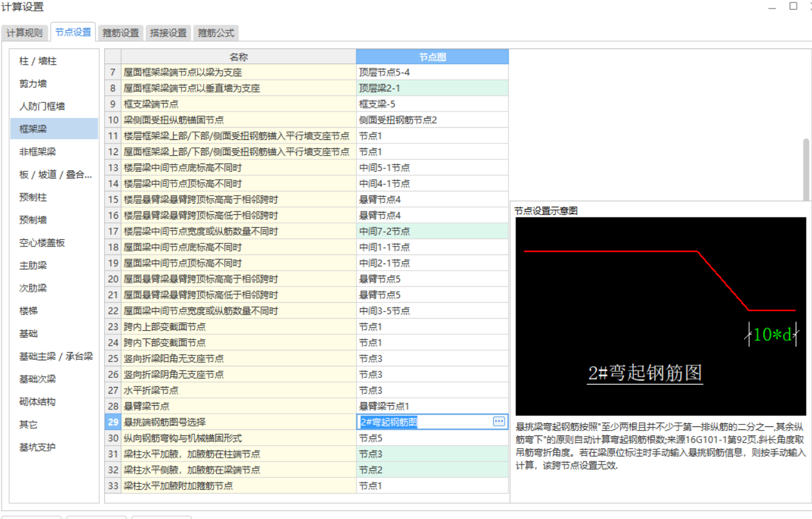Select cell 框支梁-5
812x519 pixels.
click(432, 104)
